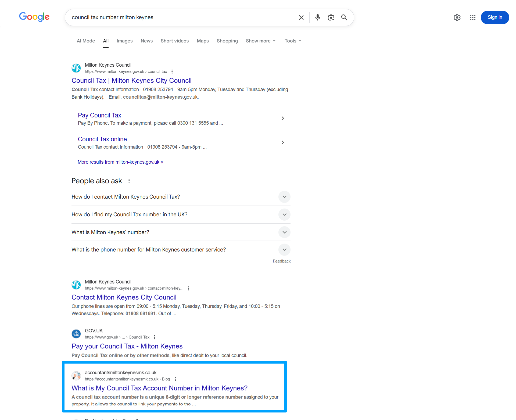516x420 pixels.
Task: Open the settings gear icon
Action: 457,17
